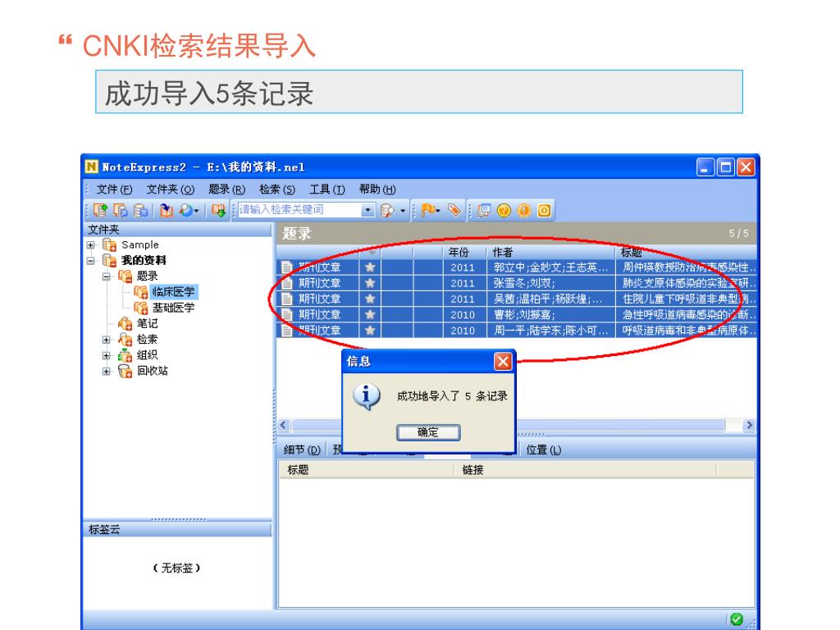This screenshot has height=630, width=840.
Task: Select the record titled 肺炎支原体感染的实验室研
Action: coord(688,283)
